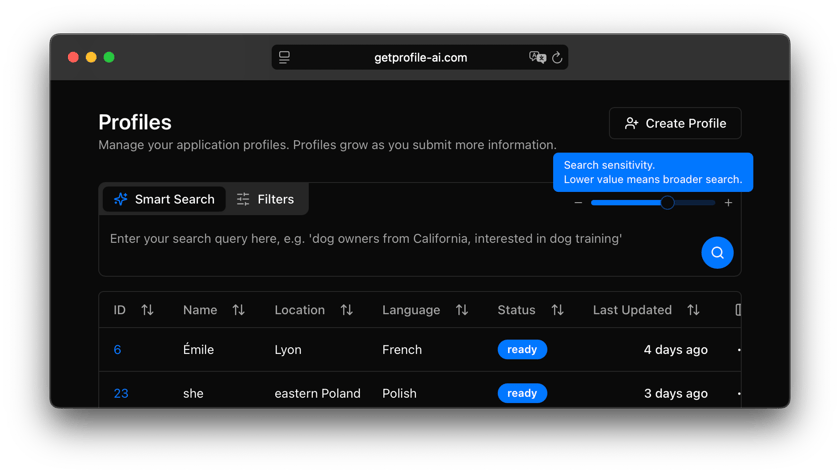The height and width of the screenshot is (474, 840).
Task: Sort the table by Location column
Action: click(347, 310)
